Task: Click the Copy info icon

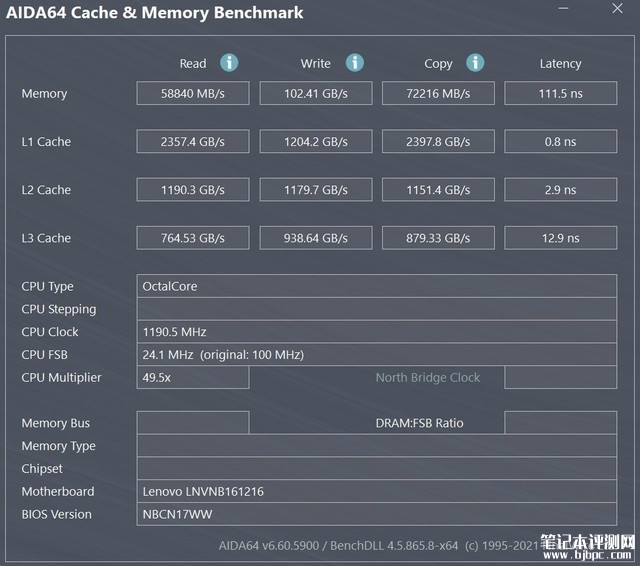Action: coord(475,63)
